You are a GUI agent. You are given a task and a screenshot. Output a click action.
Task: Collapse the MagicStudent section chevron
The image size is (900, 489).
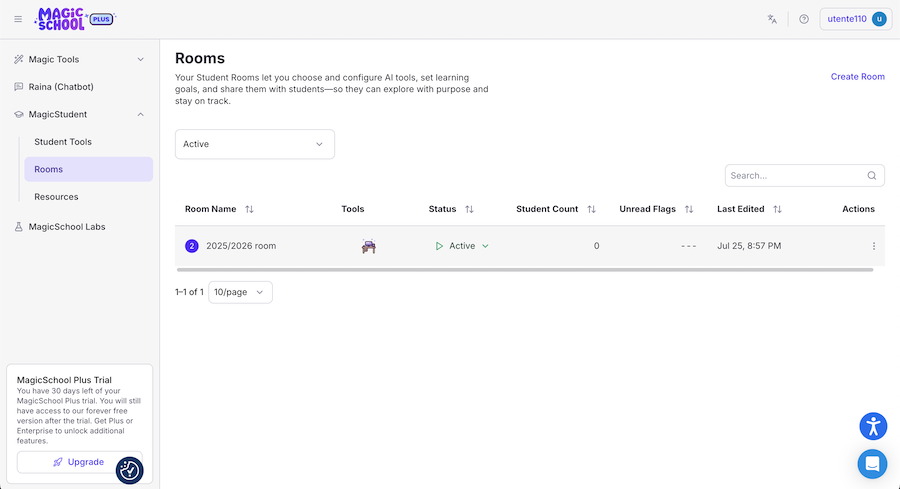click(x=141, y=114)
